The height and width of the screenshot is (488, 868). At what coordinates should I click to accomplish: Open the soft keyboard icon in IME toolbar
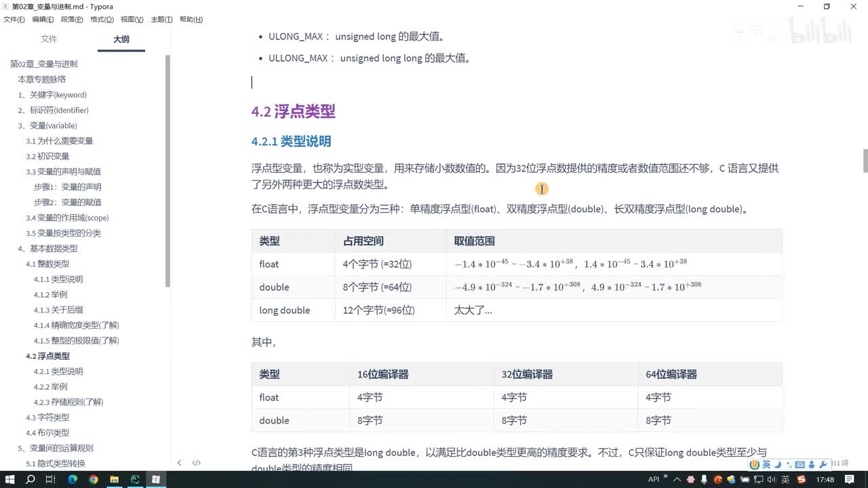800,464
